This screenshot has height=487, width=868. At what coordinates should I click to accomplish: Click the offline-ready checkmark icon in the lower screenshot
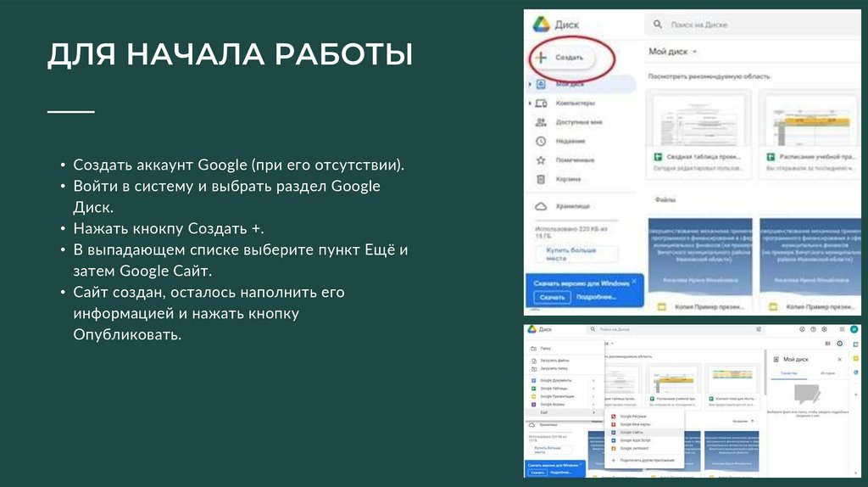[x=802, y=329]
